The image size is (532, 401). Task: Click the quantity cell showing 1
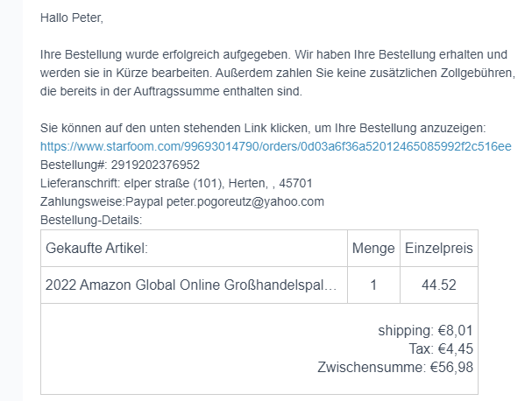(373, 285)
